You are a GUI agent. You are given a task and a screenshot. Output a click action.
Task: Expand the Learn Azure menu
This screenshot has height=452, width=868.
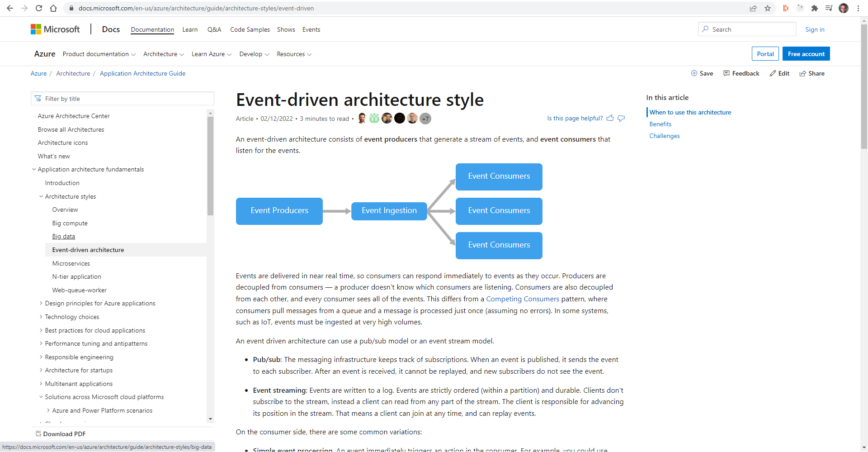pyautogui.click(x=212, y=54)
